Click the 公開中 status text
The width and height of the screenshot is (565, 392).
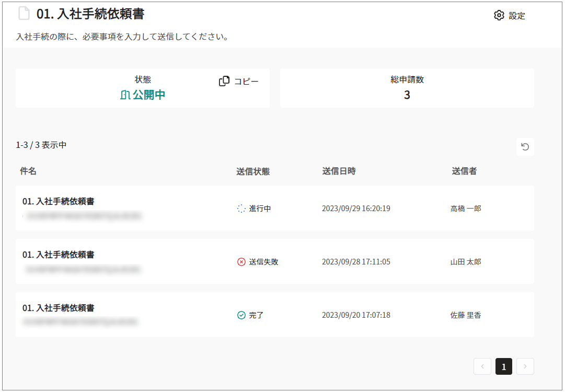(x=149, y=95)
